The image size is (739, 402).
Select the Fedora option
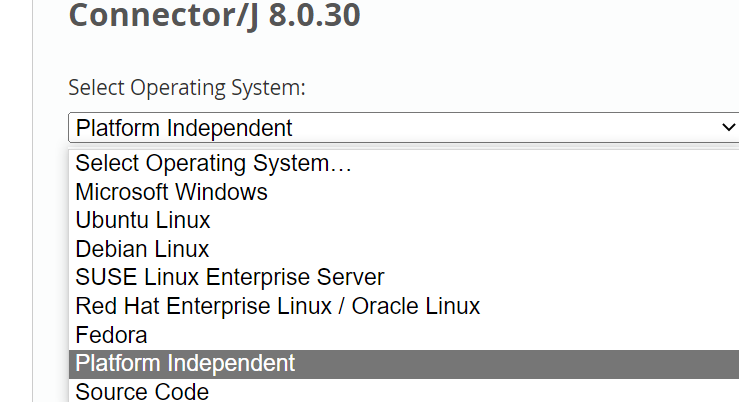pos(111,335)
